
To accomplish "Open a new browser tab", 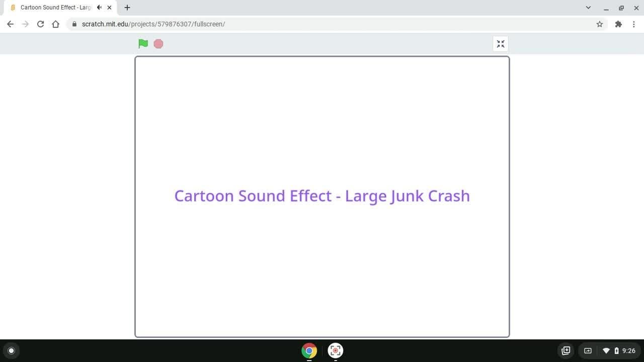I will pyautogui.click(x=127, y=8).
